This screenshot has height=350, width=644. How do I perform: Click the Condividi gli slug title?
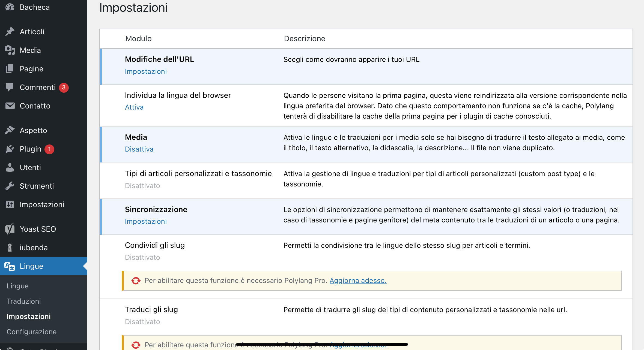tap(155, 245)
